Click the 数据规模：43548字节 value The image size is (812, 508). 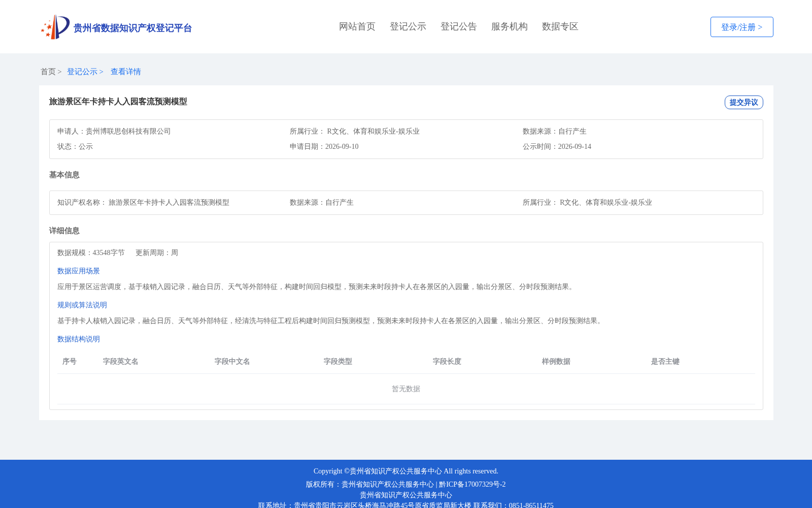91,253
